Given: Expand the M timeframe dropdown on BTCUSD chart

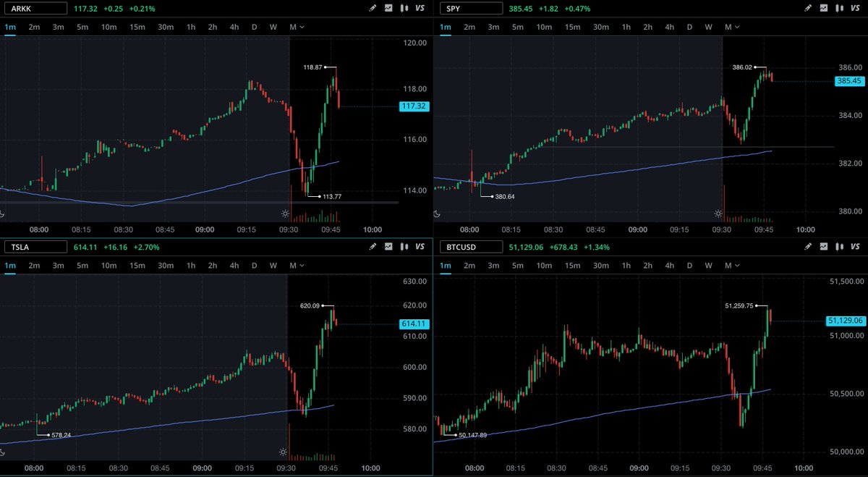Looking at the screenshot, I should [731, 266].
